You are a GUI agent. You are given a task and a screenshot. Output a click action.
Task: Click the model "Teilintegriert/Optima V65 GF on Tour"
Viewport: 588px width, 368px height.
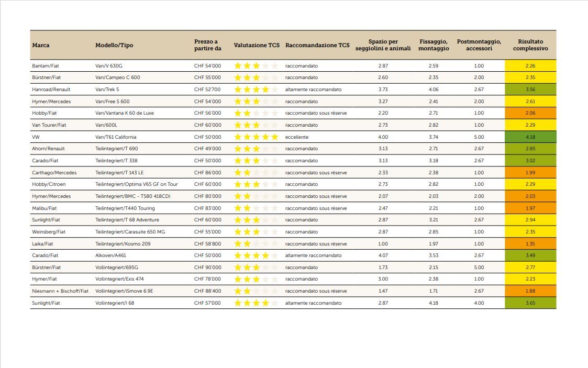tap(137, 184)
